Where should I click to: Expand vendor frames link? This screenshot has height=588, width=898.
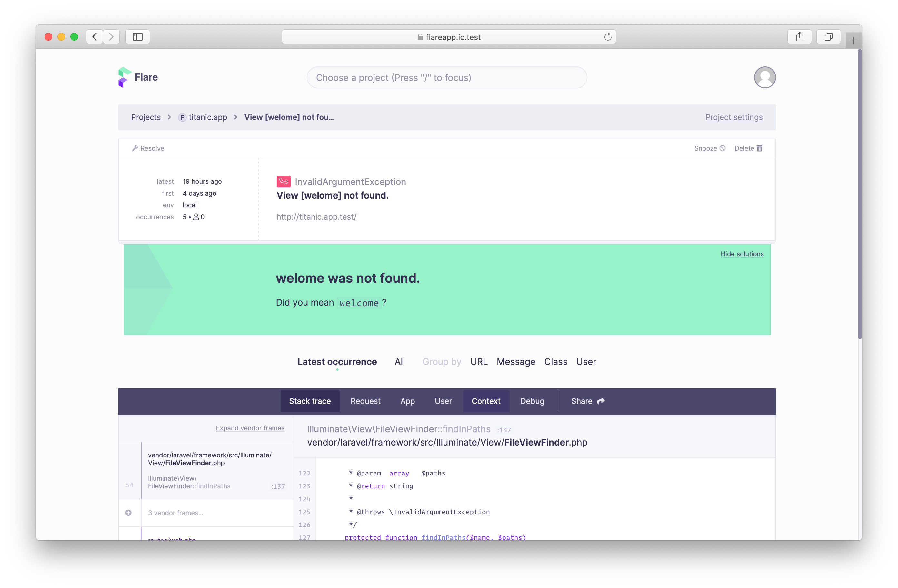click(250, 428)
